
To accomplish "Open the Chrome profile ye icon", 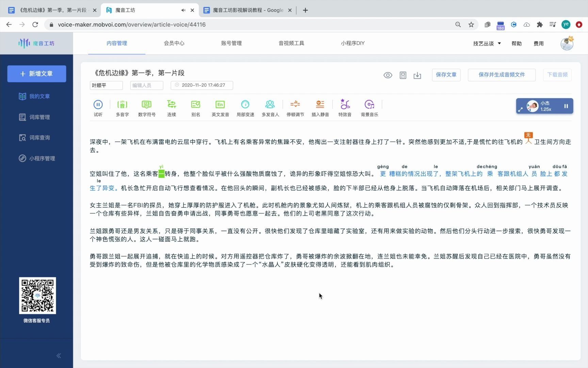I will point(566,24).
